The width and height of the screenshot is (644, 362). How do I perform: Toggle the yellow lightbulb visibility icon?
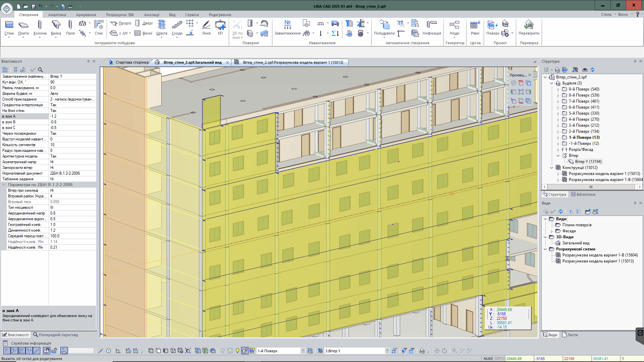pos(237,351)
